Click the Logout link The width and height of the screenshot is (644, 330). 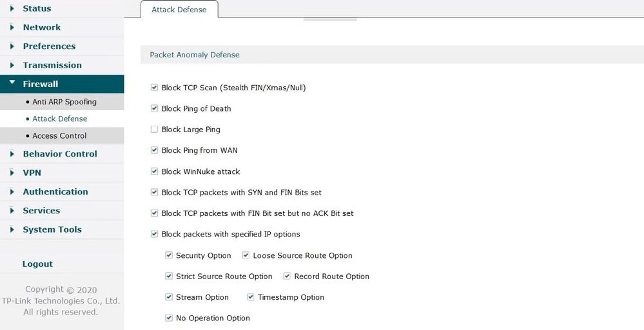pos(37,264)
